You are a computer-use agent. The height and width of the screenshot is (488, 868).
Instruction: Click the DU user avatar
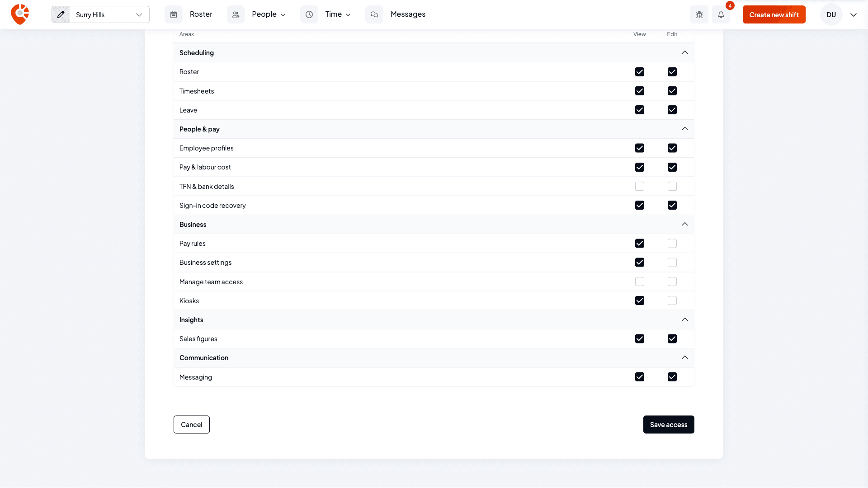coord(831,14)
